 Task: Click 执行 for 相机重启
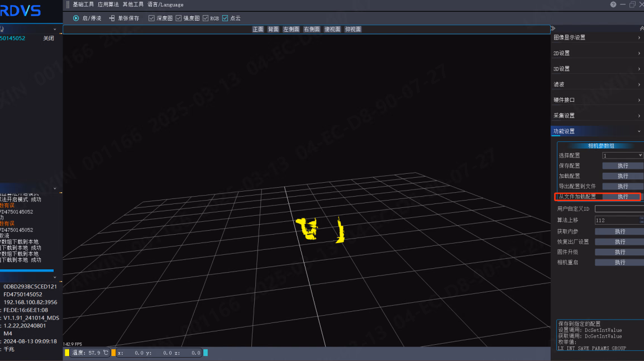619,263
